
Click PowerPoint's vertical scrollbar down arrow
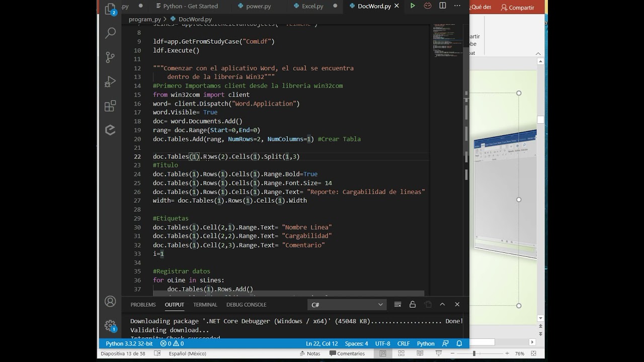coord(541,318)
